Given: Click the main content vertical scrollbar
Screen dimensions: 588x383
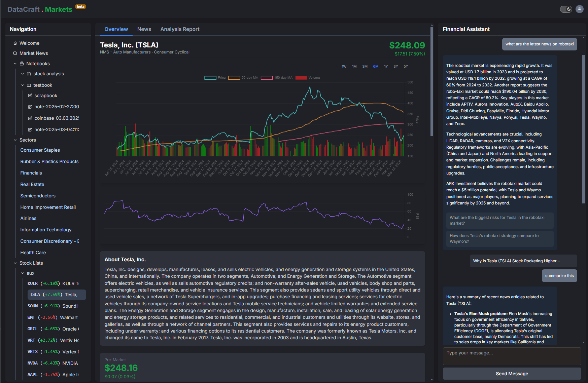Looking at the screenshot, I should [432, 82].
